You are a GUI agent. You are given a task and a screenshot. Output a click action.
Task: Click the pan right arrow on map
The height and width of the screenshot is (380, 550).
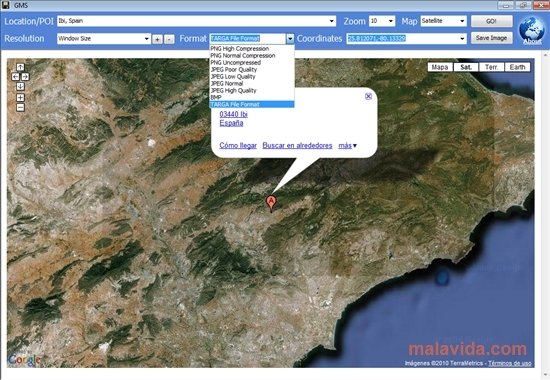(x=25, y=77)
